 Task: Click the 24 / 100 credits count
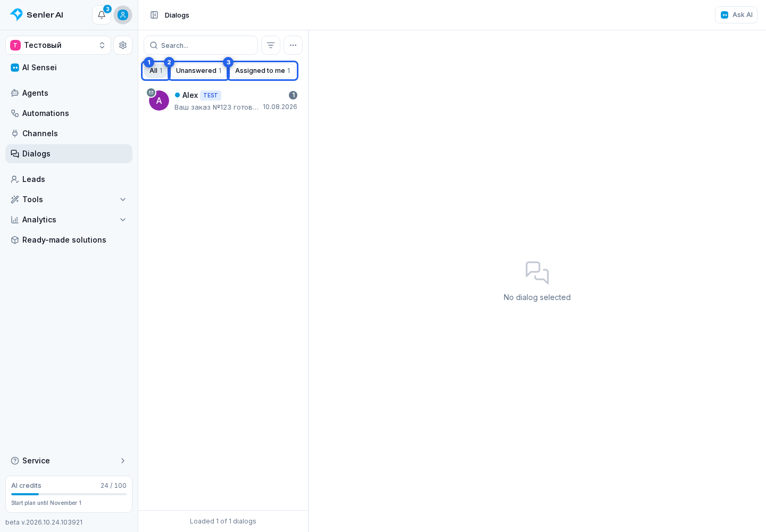[113, 486]
